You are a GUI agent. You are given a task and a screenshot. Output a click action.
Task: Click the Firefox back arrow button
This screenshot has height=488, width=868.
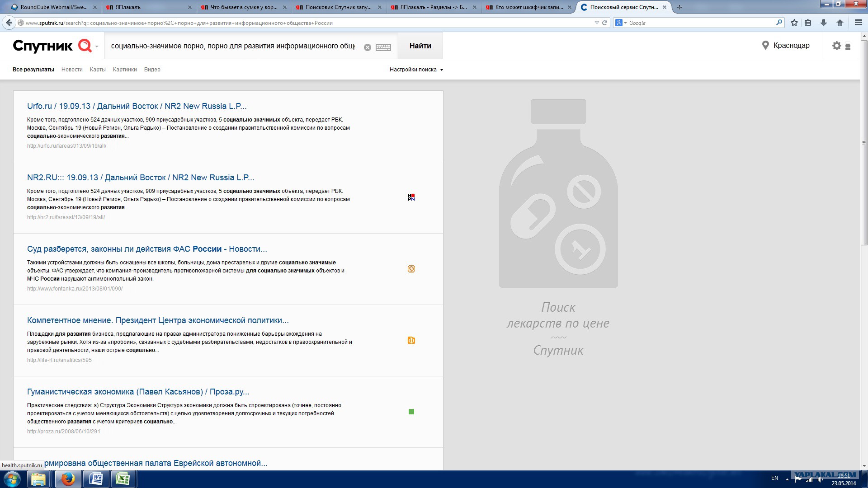[x=9, y=23]
